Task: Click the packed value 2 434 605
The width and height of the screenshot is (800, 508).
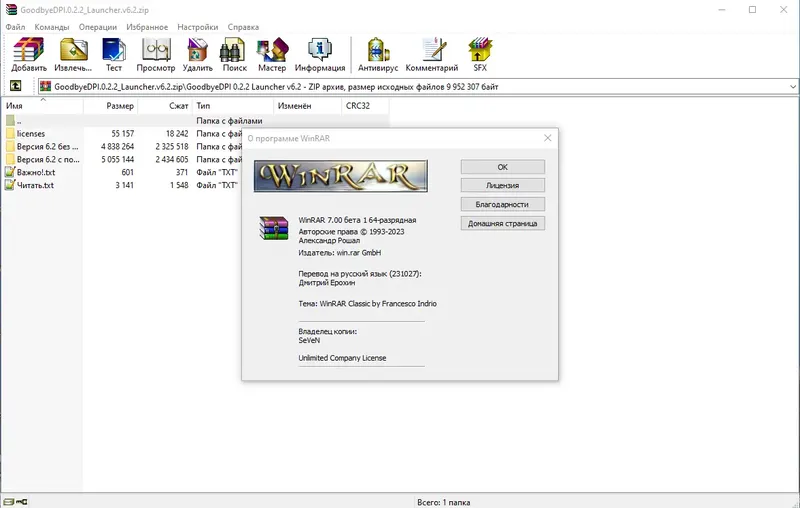Action: [x=172, y=159]
